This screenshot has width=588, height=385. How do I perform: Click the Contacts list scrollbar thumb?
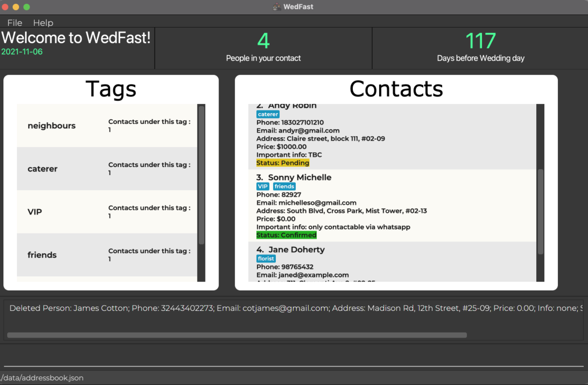click(x=541, y=212)
